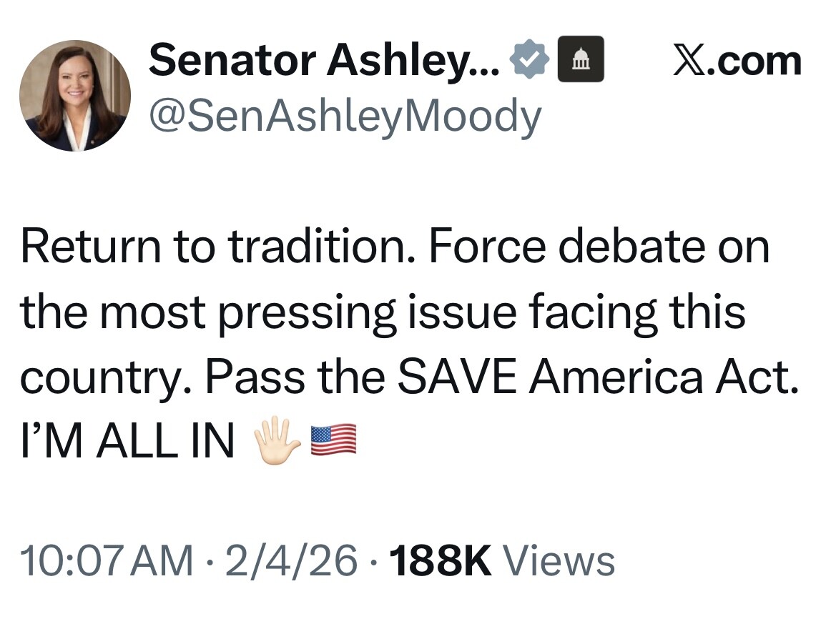Click the words "Force debate on"
Viewport: 826px width, 644px height.
pyautogui.click(x=599, y=247)
